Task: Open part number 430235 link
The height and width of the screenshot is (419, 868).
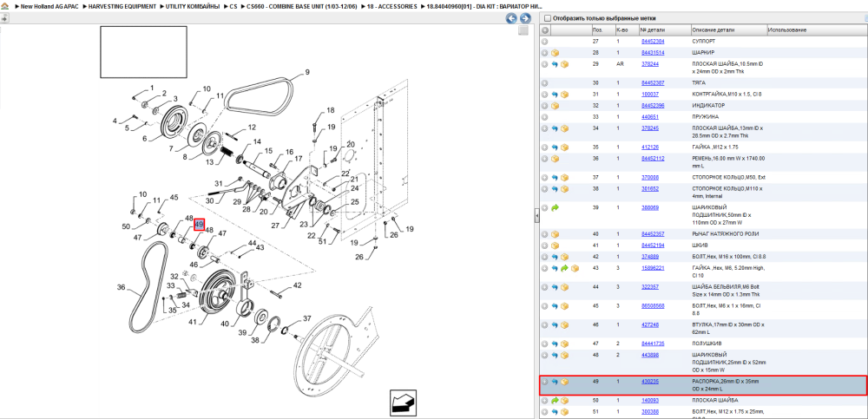Action: [650, 382]
